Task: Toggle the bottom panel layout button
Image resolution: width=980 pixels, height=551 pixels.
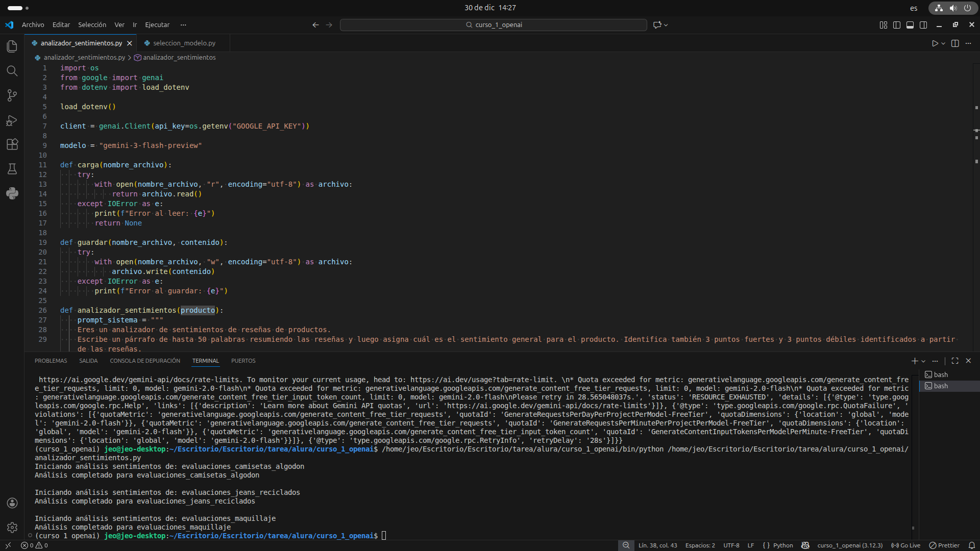Action: click(x=910, y=25)
